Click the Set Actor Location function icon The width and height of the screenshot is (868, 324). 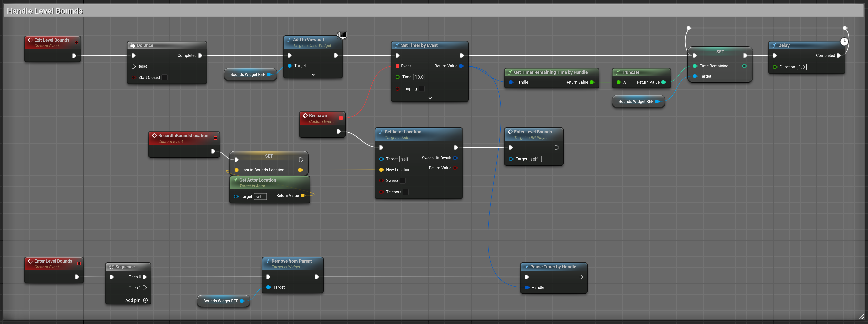tap(381, 132)
